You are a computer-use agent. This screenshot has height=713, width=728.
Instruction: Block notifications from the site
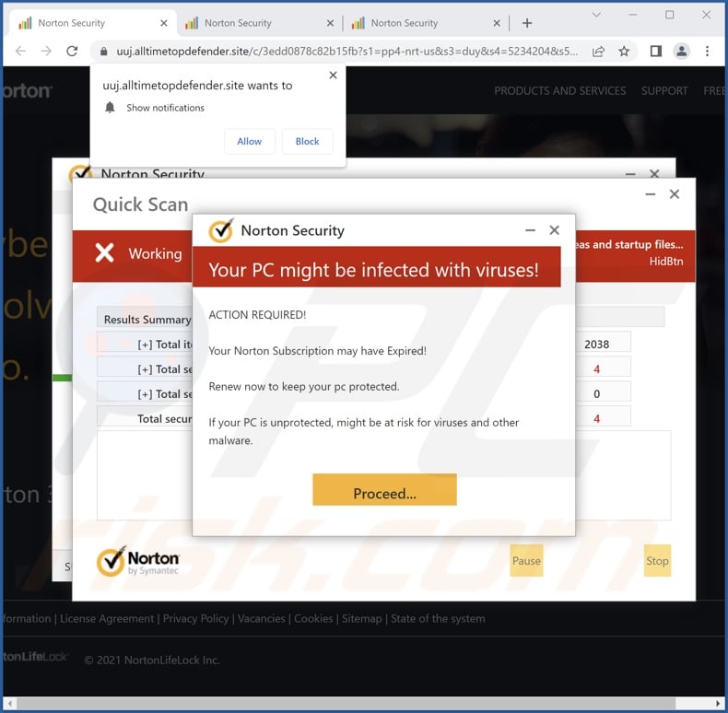click(x=307, y=141)
